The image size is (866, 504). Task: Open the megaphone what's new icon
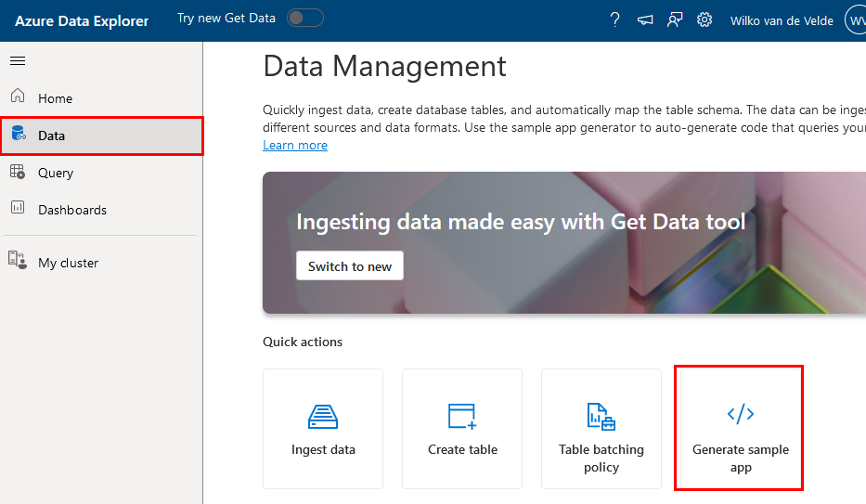point(644,20)
